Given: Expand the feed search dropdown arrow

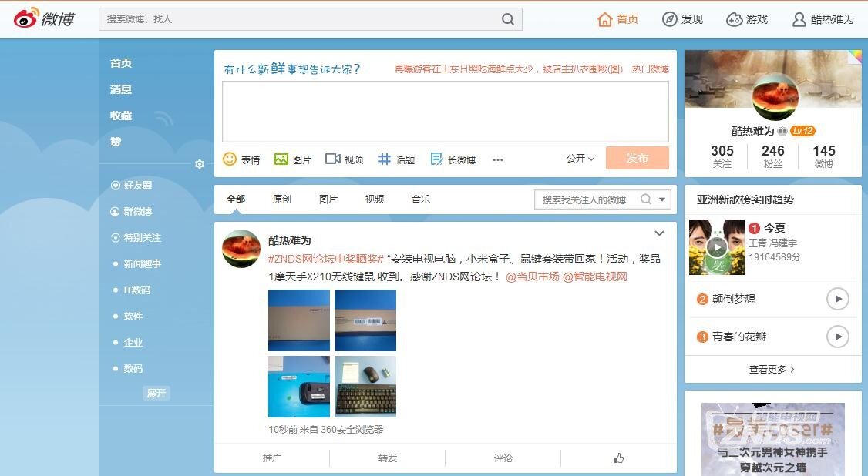Looking at the screenshot, I should tap(662, 199).
